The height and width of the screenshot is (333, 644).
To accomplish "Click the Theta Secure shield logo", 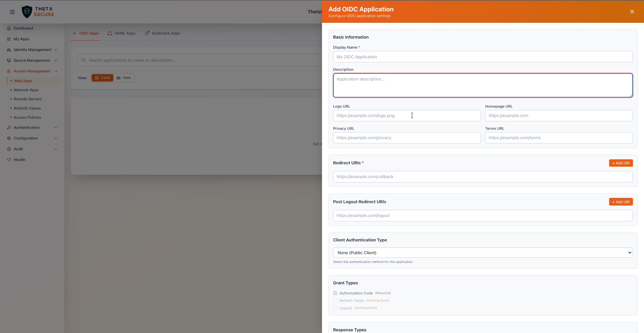I will [27, 11].
